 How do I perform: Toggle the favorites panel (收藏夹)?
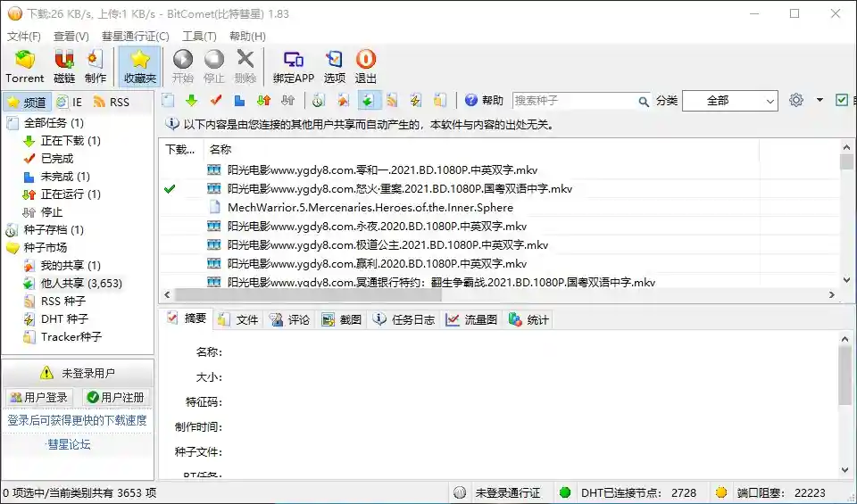tap(140, 67)
